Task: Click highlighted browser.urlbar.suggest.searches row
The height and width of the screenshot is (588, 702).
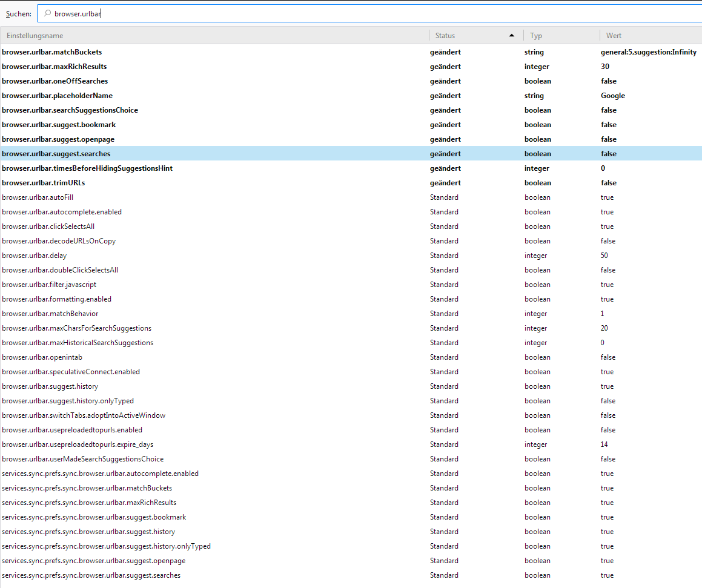Action: (x=351, y=153)
